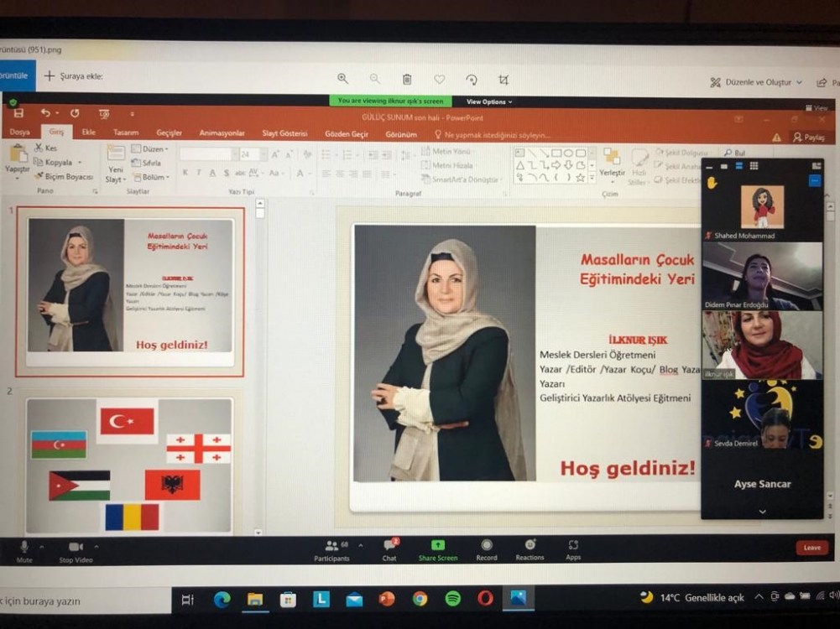Screen dimensions: 840x629
Task: Start recording with the Record button
Action: point(487,549)
